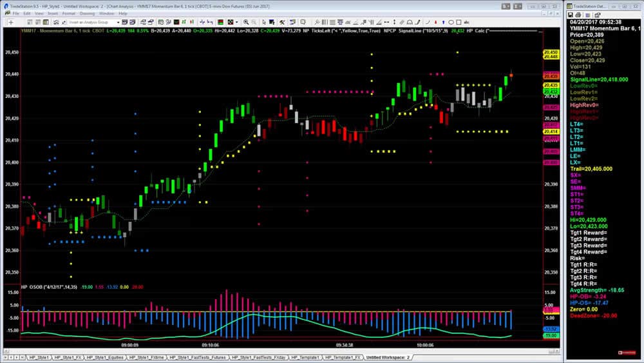This screenshot has width=644, height=363.
Task: Click the zoom out magnifier icon
Action: coord(254,22)
